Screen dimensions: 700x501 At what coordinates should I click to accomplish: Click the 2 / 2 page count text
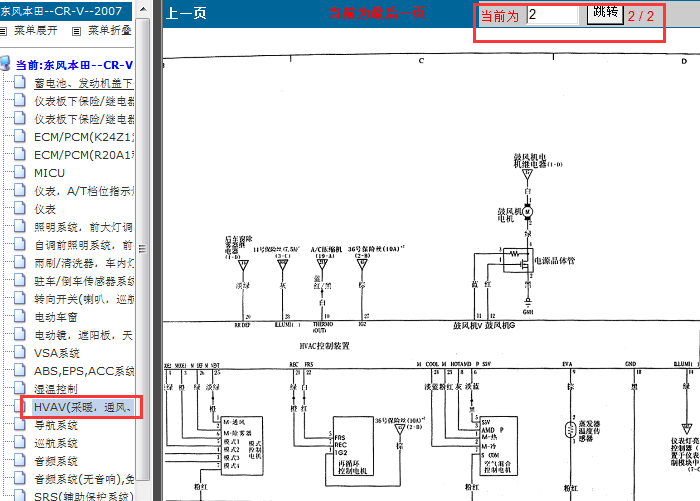pos(641,16)
